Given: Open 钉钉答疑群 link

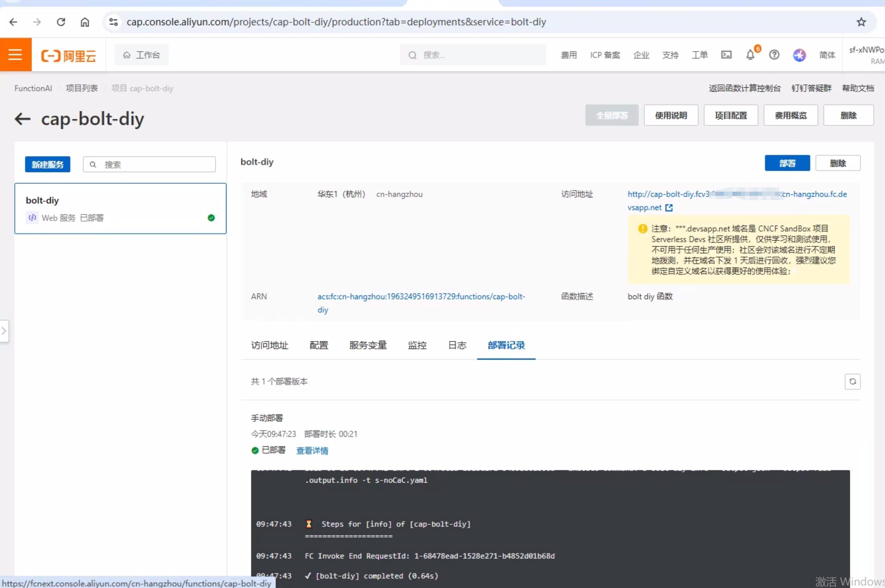Looking at the screenshot, I should click(x=811, y=88).
